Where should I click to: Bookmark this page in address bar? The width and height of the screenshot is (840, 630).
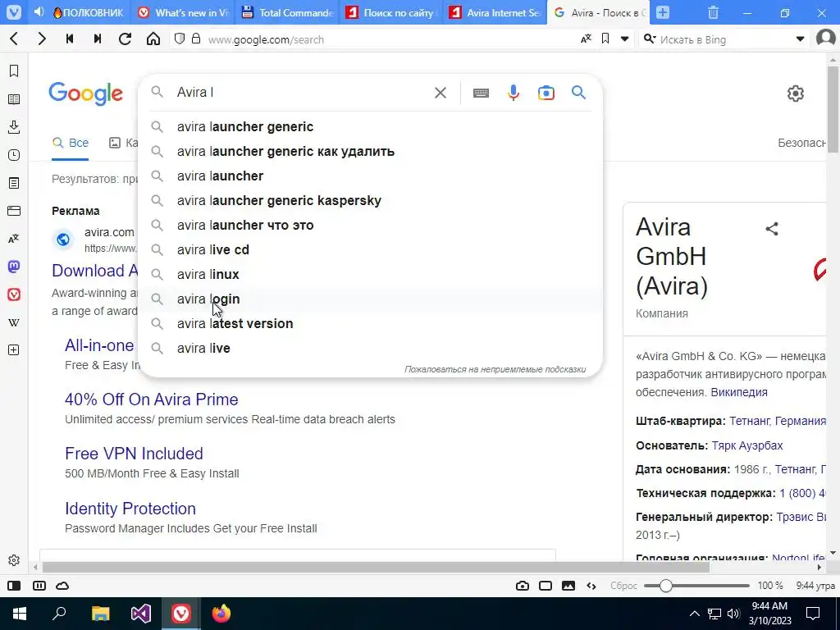[x=605, y=39]
